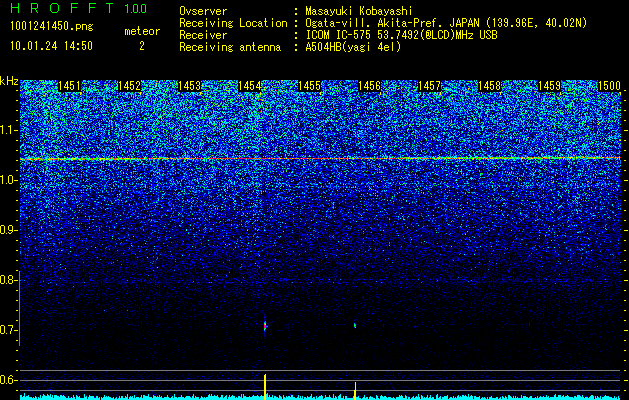
Task: Select the ICOM IC-575 53.7492 MHz USB text
Action: (401, 35)
